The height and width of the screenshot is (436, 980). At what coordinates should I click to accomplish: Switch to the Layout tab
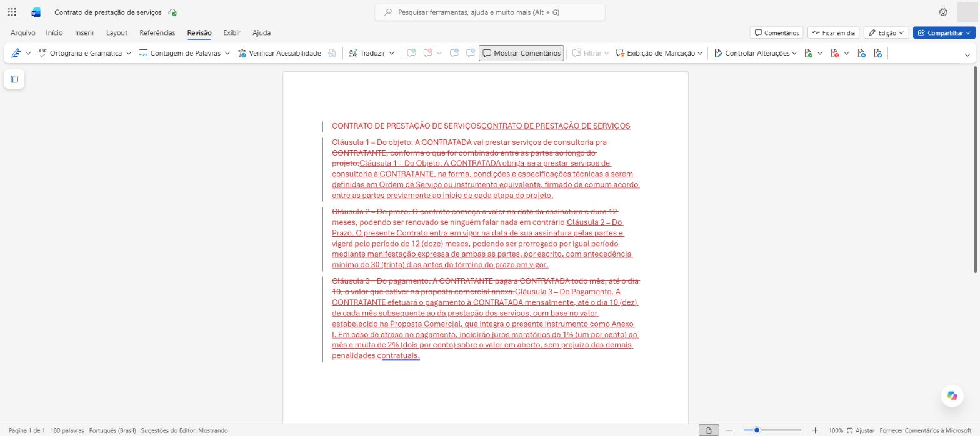[117, 32]
